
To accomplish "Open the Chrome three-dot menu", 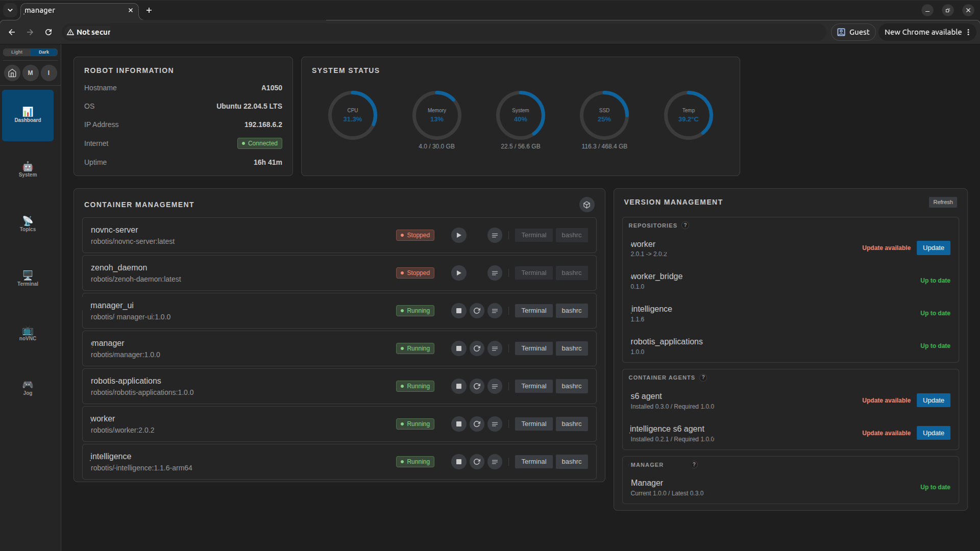I will [x=968, y=32].
